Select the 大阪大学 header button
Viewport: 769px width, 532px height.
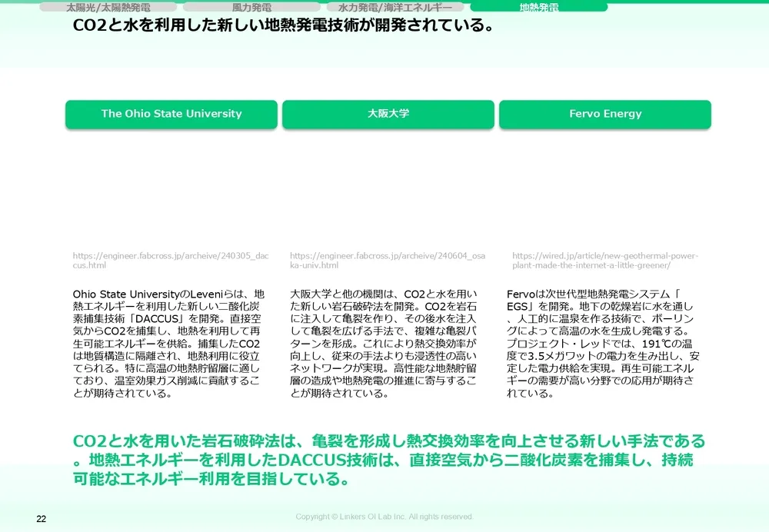point(389,114)
